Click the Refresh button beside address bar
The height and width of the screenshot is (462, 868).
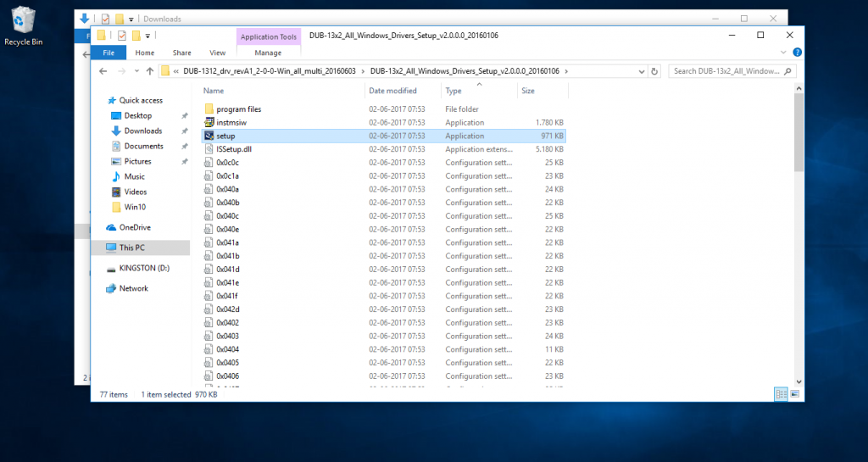tap(654, 71)
